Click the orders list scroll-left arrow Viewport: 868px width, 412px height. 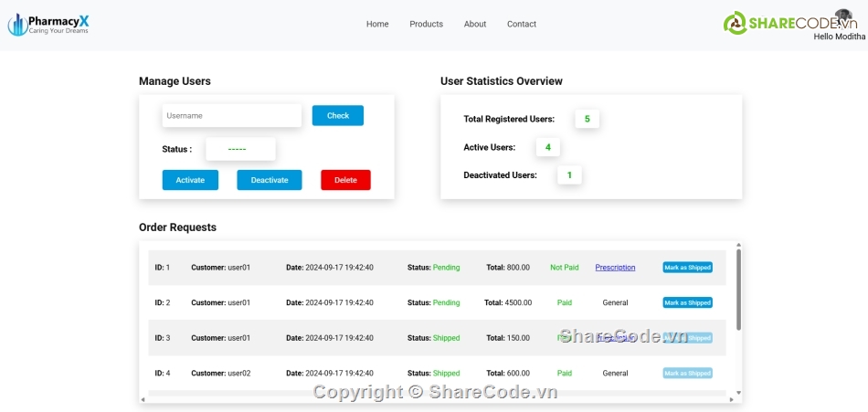[143, 399]
